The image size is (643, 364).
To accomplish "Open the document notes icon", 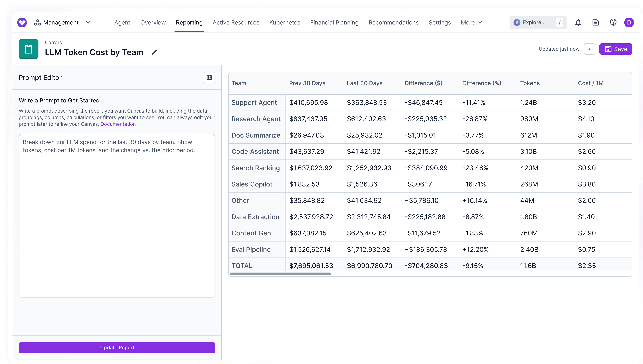I will (595, 22).
